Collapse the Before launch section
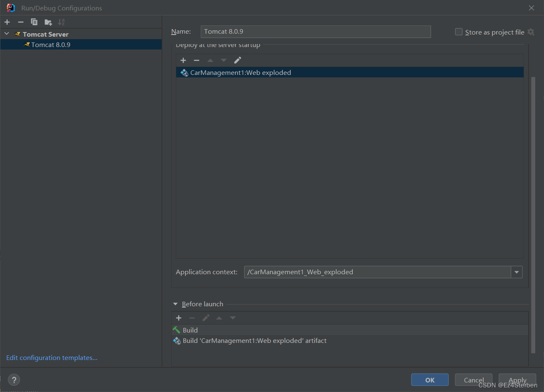Image resolution: width=544 pixels, height=392 pixels. pos(175,304)
